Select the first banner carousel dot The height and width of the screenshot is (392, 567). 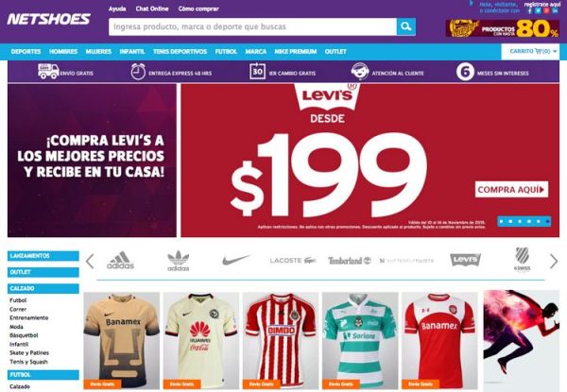502,221
